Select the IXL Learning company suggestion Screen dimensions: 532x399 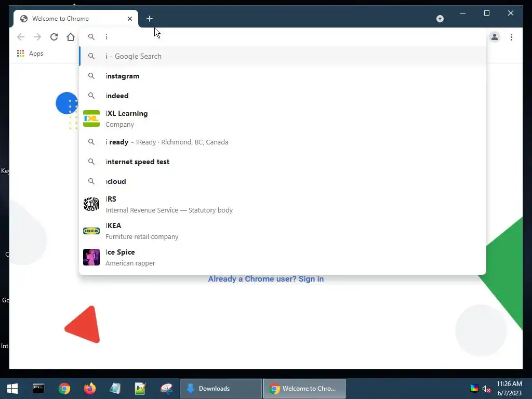coord(283,119)
